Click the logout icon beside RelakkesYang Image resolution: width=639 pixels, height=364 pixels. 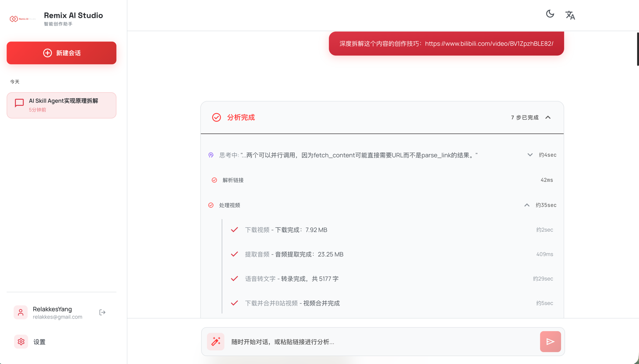102,312
